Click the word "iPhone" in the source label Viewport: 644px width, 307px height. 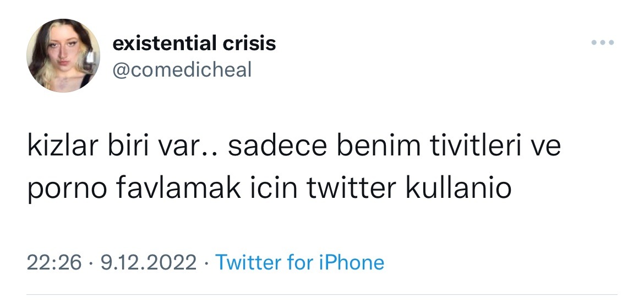(351, 262)
